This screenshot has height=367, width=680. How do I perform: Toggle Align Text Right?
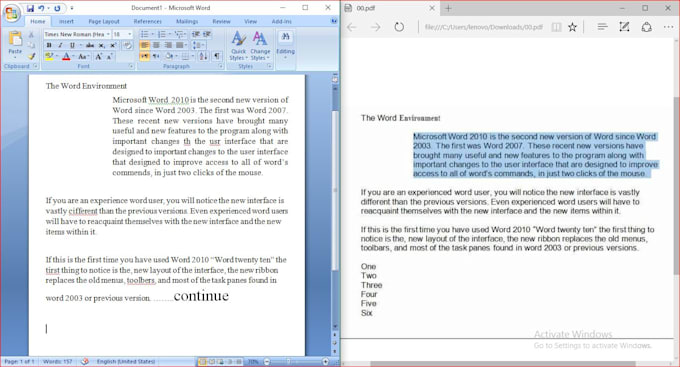pos(168,45)
